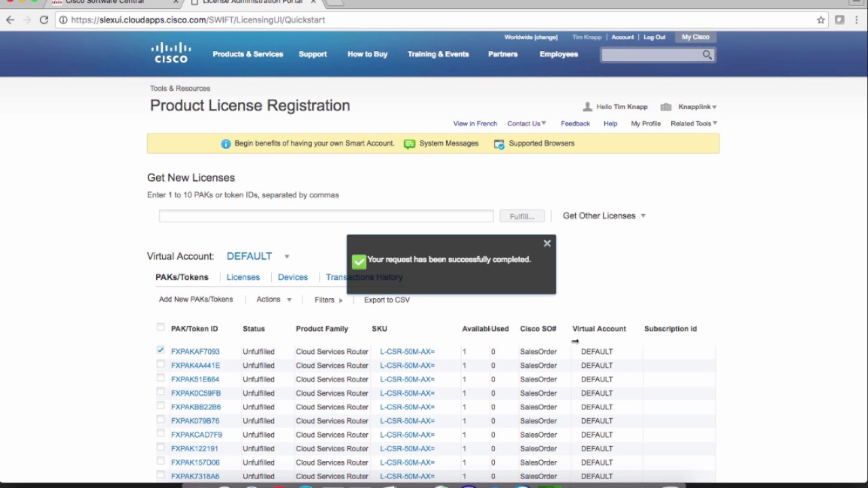Expand Filters options
868x488 pixels.
coord(329,300)
